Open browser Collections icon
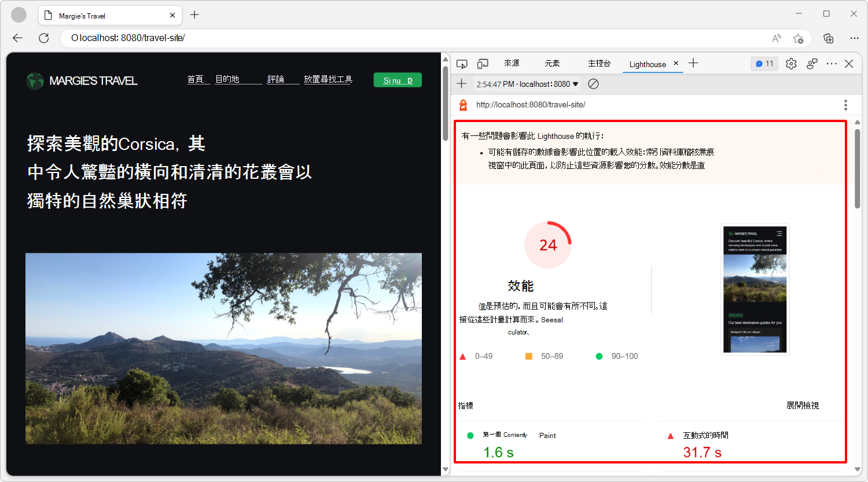 click(x=827, y=38)
